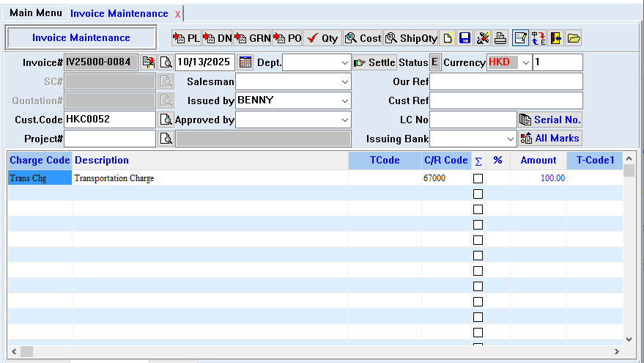Click the New document icon
The height and width of the screenshot is (363, 644).
point(447,38)
